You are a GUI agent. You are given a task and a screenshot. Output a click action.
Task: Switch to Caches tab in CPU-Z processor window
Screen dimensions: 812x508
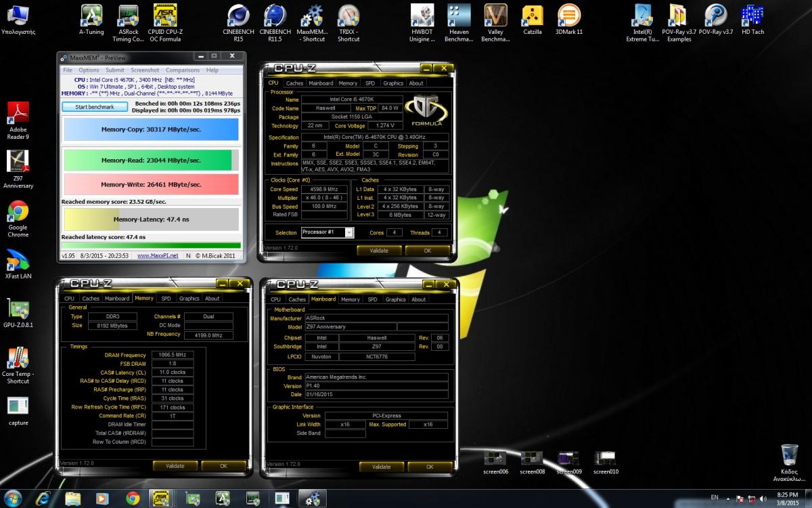tap(294, 83)
